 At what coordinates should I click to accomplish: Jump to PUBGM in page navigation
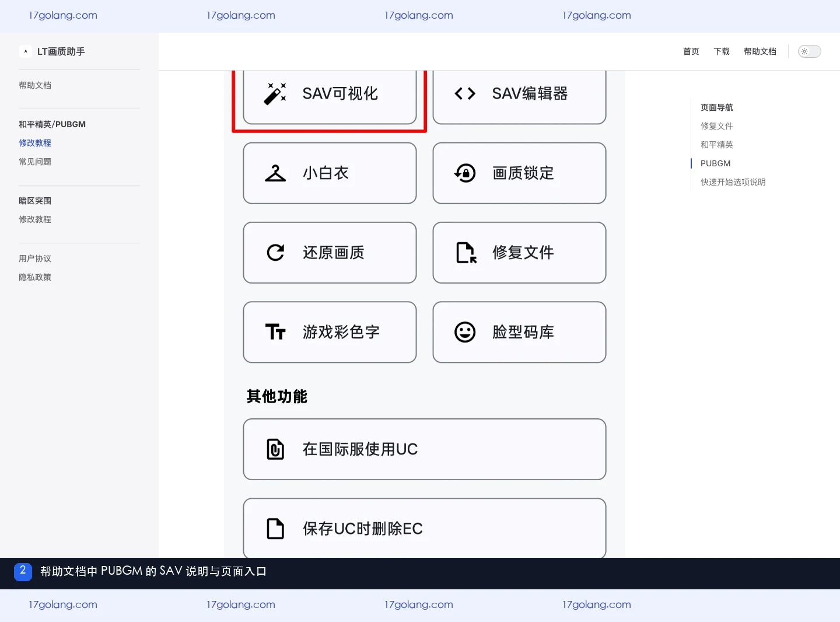pyautogui.click(x=716, y=163)
